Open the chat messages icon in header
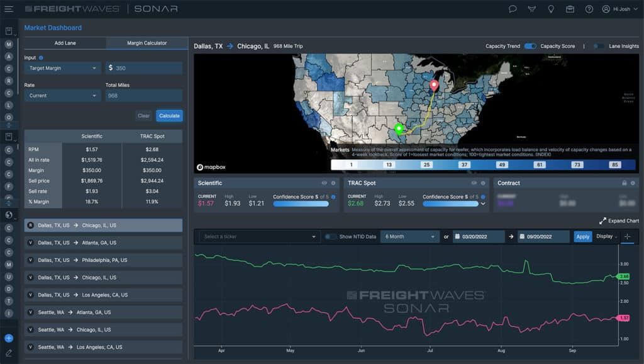This screenshot has width=644, height=364. (x=513, y=9)
